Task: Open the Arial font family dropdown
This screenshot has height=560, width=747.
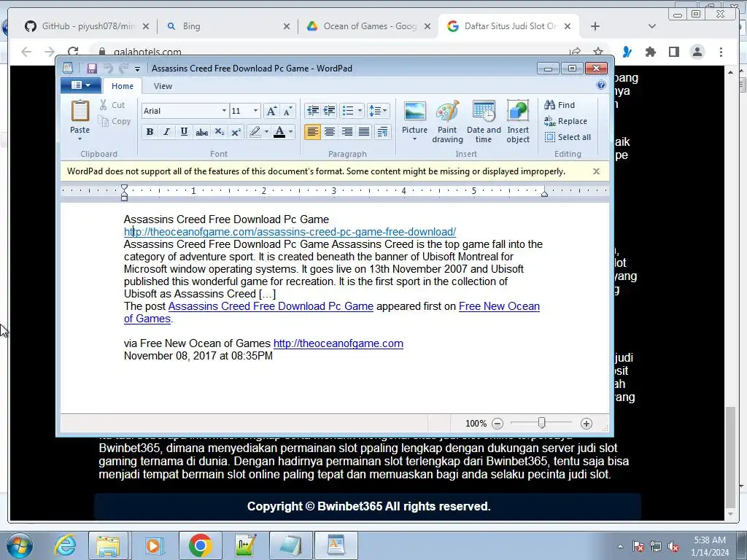Action: click(223, 111)
